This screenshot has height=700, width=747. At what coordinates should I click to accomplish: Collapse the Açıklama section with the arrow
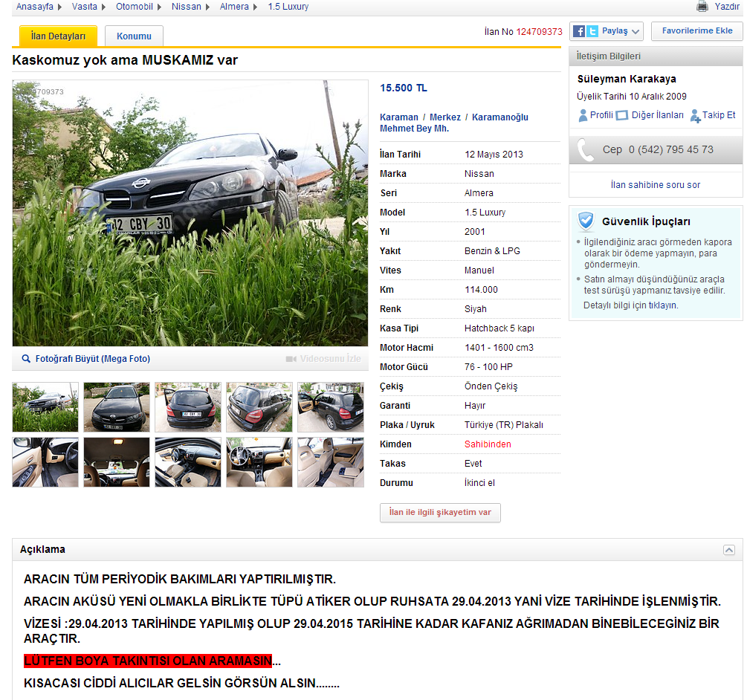pos(729,550)
